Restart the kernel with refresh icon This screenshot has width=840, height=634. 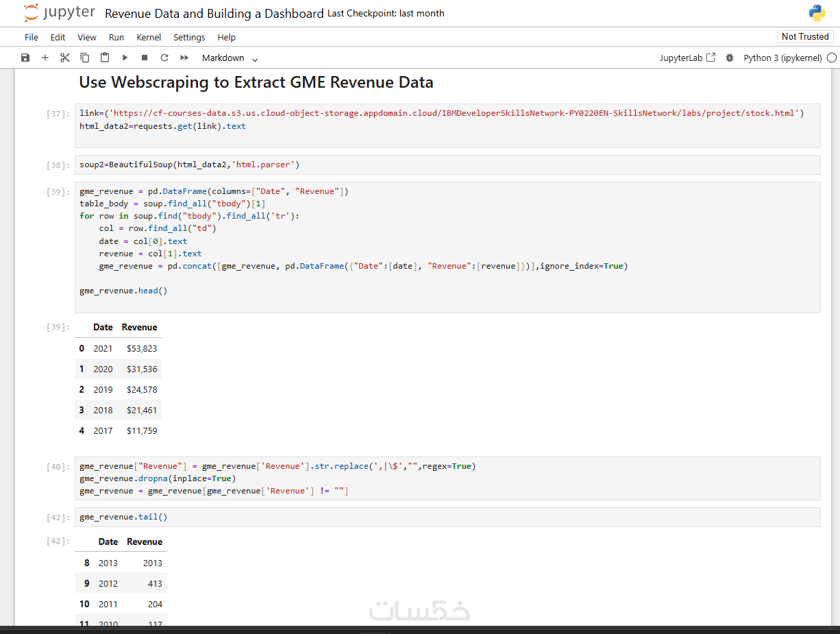[164, 58]
